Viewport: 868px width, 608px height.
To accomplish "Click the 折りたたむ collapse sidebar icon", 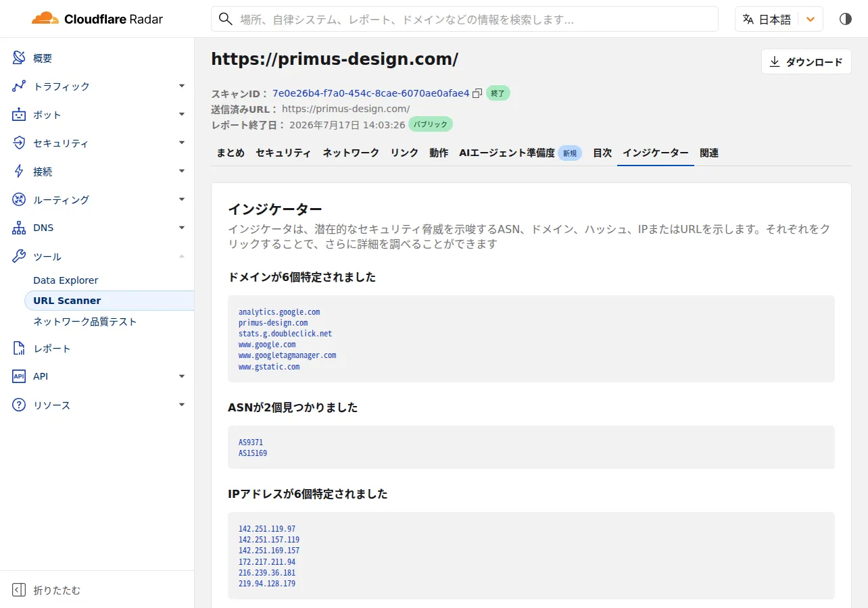I will [x=19, y=590].
